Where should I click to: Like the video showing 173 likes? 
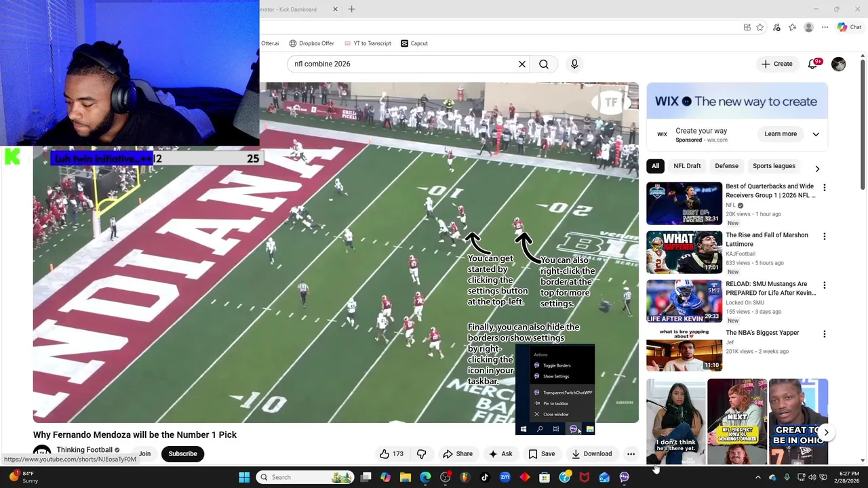(391, 454)
